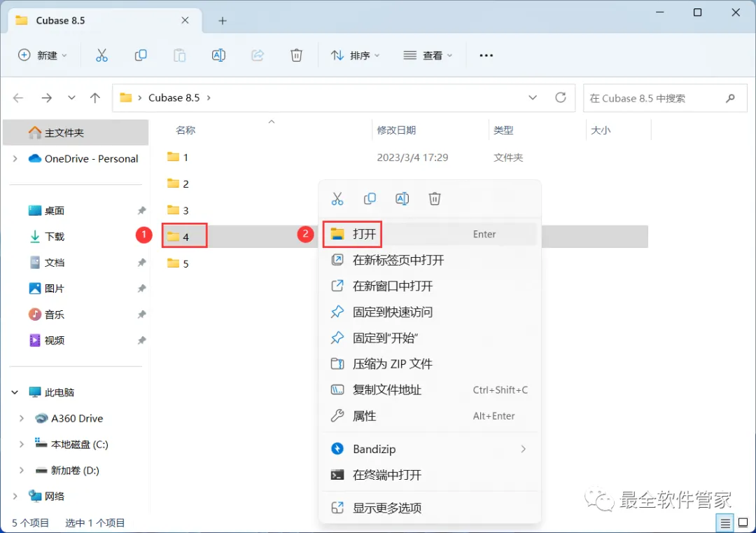Click the search magnifier icon

[x=730, y=98]
